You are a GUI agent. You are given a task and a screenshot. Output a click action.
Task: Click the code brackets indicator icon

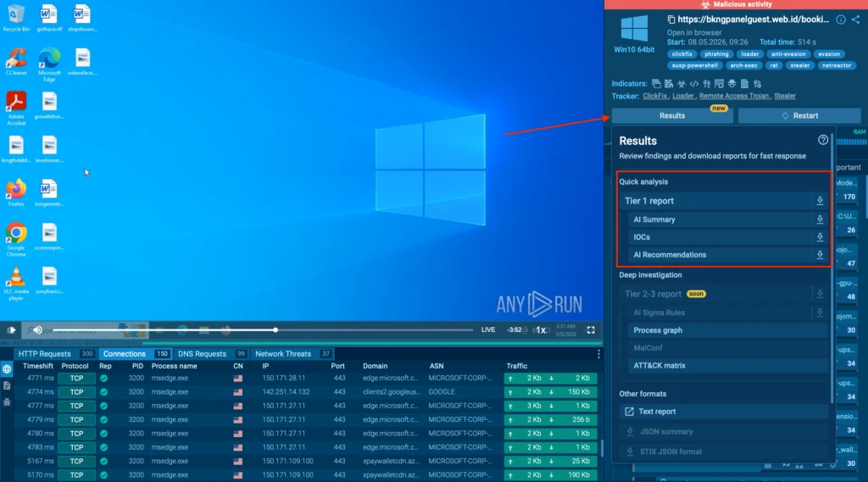693,84
